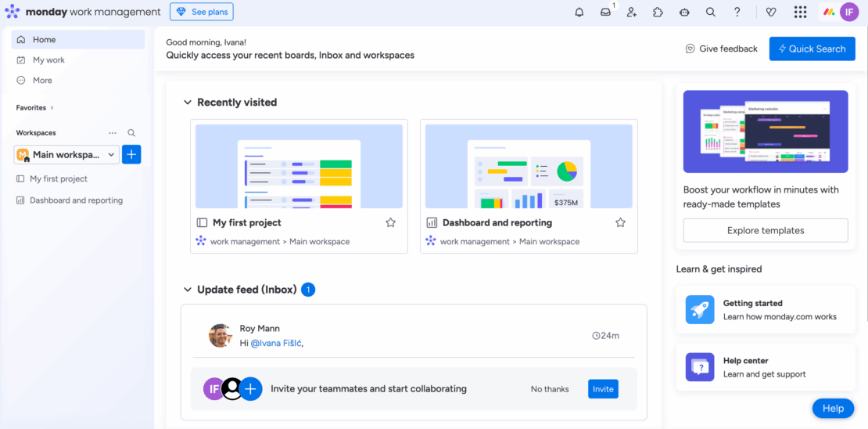Click the templates promo image
Screen dimensions: 868x429
tap(766, 132)
